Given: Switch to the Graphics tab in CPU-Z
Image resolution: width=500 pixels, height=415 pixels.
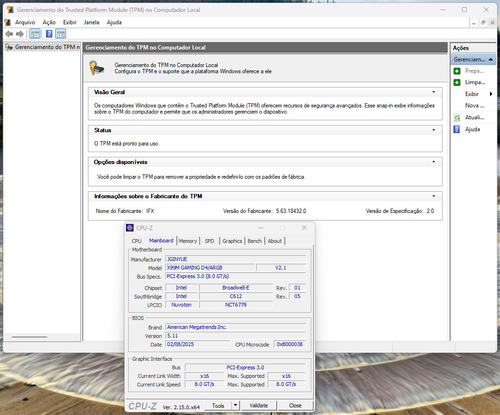Looking at the screenshot, I should click(232, 241).
